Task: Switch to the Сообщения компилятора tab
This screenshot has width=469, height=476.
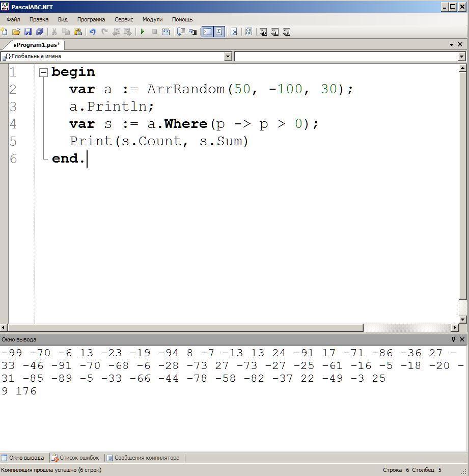Action: point(143,458)
